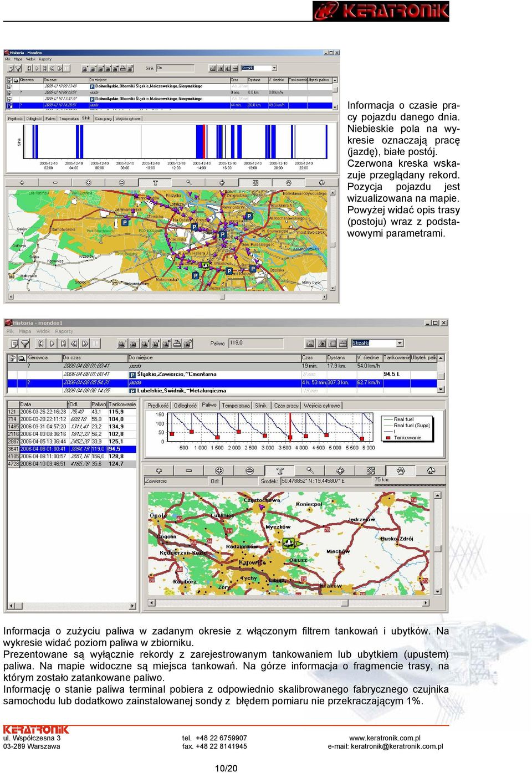Click Dystans column header in mondeo1 route list

coord(341,358)
